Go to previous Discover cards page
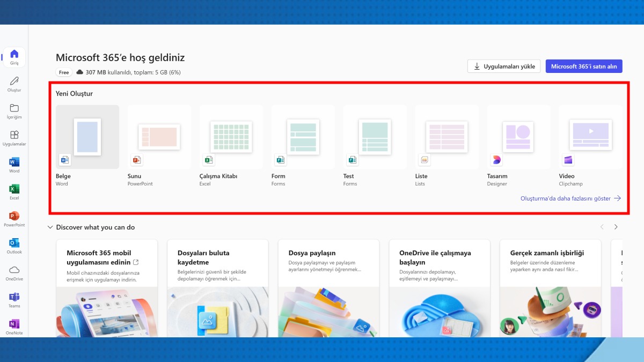The height and width of the screenshot is (362, 644). click(602, 227)
